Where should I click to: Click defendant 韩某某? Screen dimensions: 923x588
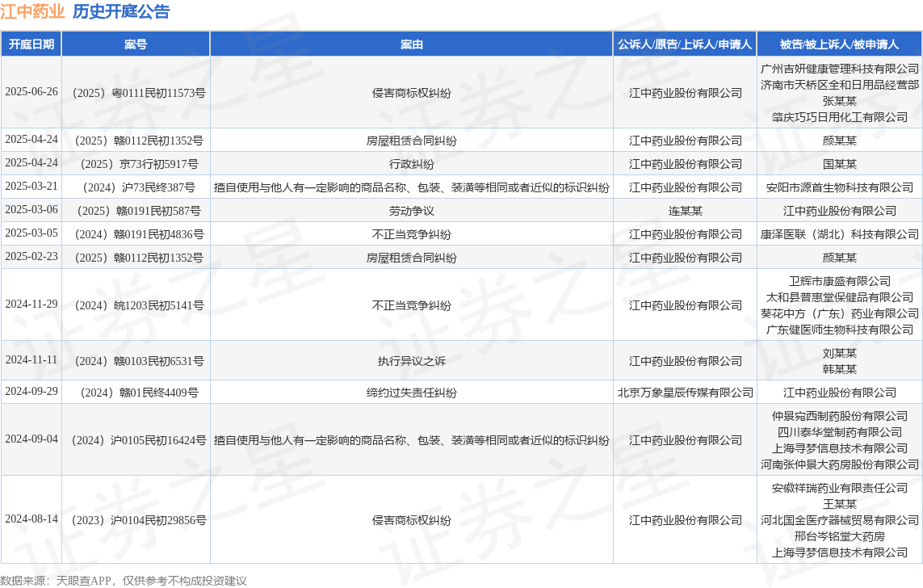pos(839,369)
